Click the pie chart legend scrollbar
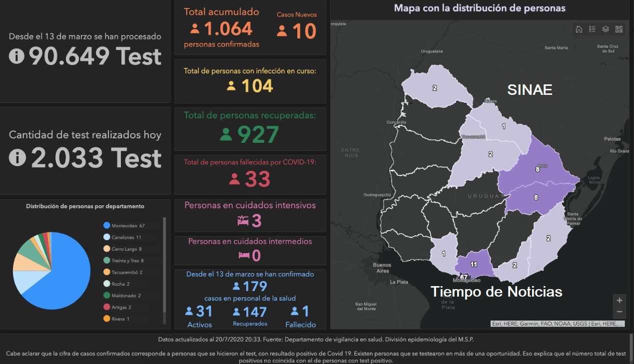The width and height of the screenshot is (634, 364). click(x=164, y=270)
